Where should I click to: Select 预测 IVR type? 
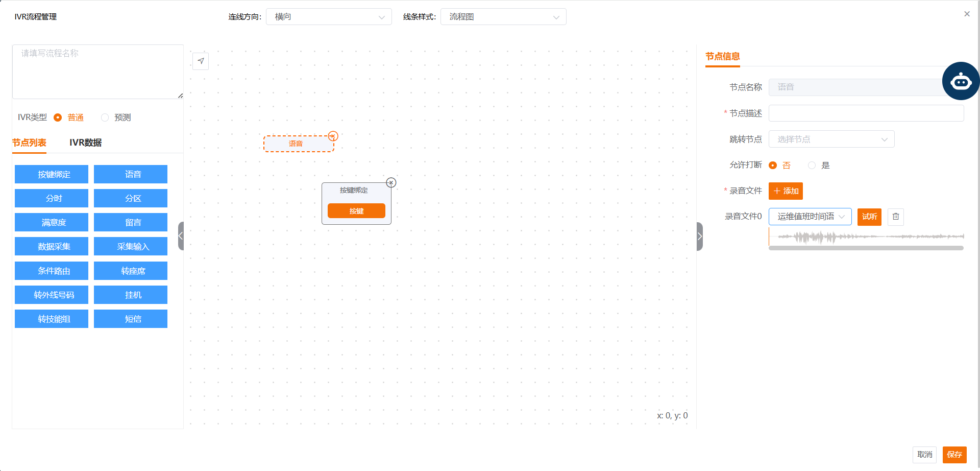tap(105, 117)
